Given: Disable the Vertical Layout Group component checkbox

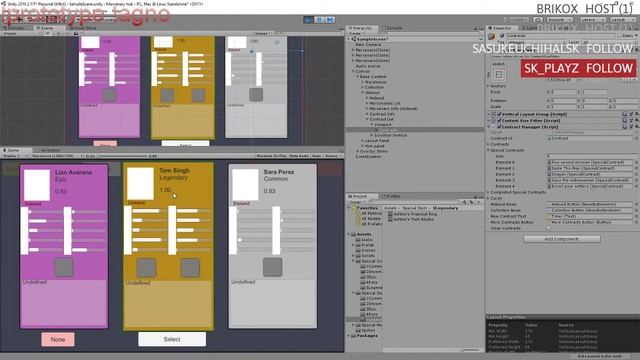Looking at the screenshot, I should click(499, 114).
